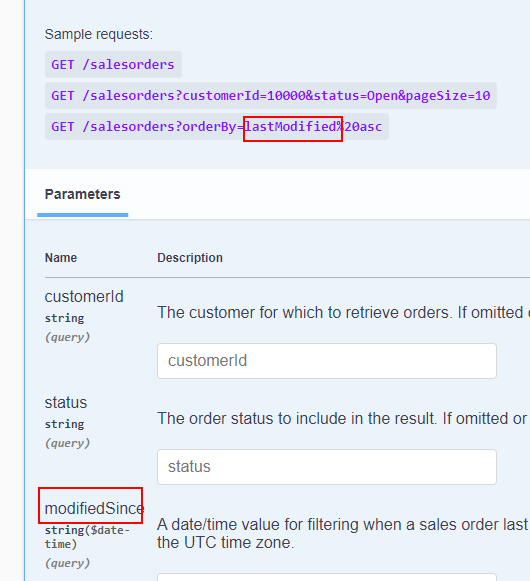Select the Parameters tab
This screenshot has width=530, height=581.
coord(83,195)
